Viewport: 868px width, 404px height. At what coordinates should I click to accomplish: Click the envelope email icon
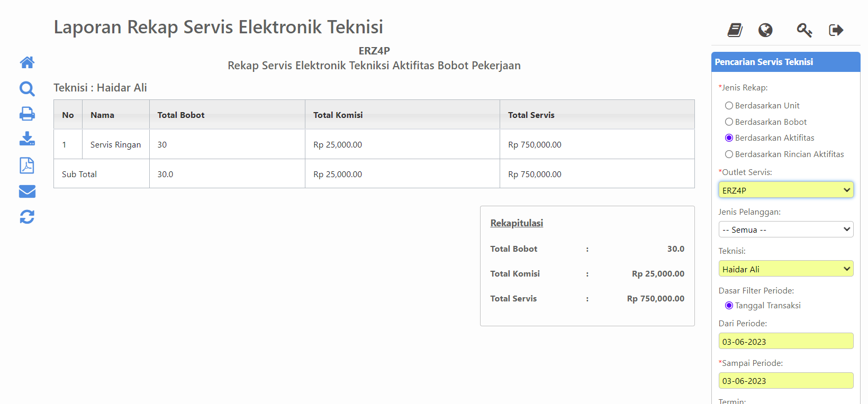pos(27,191)
